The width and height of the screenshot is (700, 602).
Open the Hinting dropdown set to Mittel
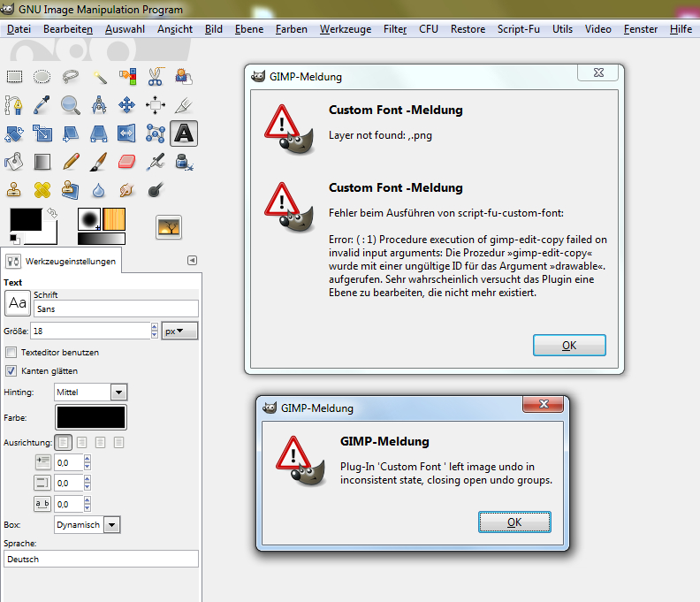(91, 392)
